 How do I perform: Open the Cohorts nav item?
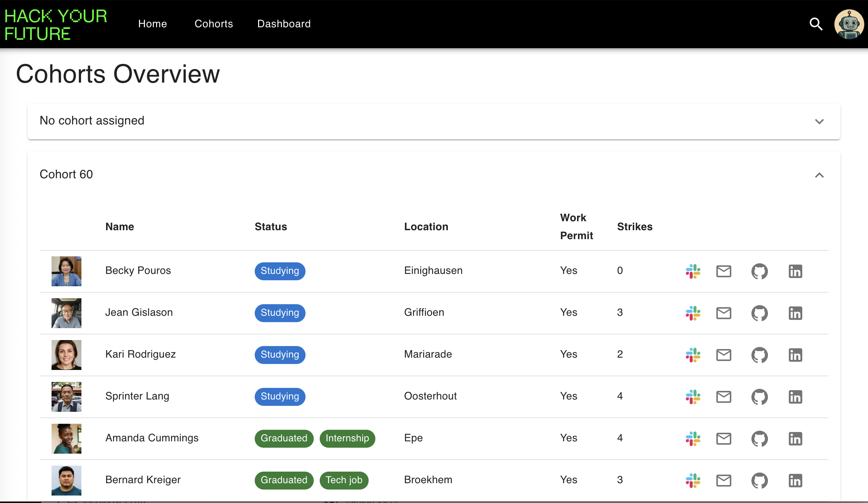(214, 24)
